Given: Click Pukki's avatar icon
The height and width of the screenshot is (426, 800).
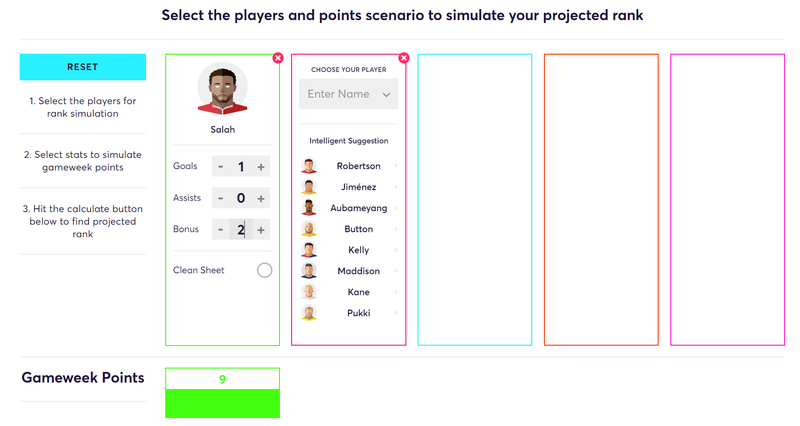Looking at the screenshot, I should tap(309, 313).
